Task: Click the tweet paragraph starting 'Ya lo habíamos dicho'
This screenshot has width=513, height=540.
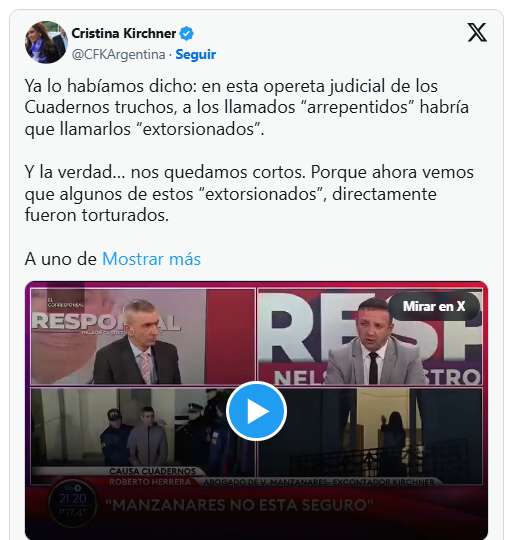Action: coord(247,107)
